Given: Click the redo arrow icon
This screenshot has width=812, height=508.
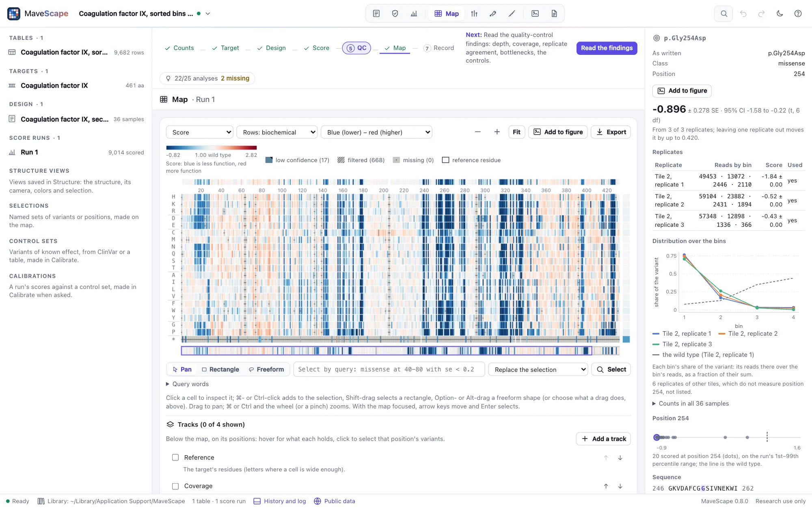Looking at the screenshot, I should (761, 14).
